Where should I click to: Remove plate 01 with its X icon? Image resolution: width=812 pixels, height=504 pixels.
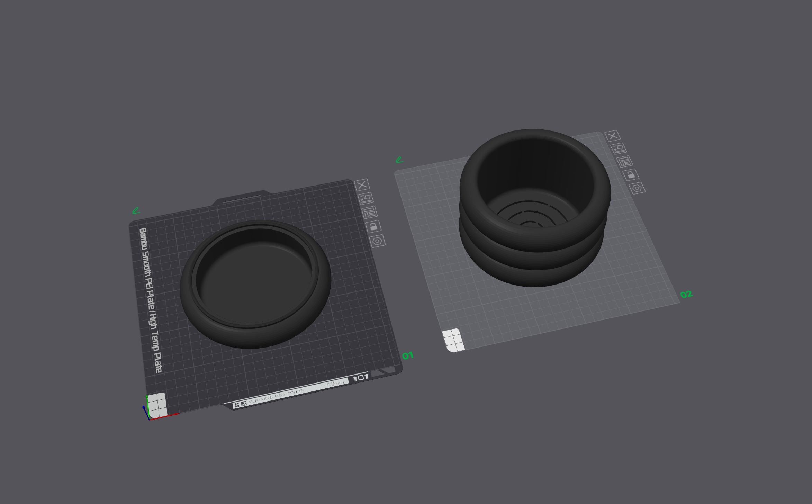tap(362, 185)
